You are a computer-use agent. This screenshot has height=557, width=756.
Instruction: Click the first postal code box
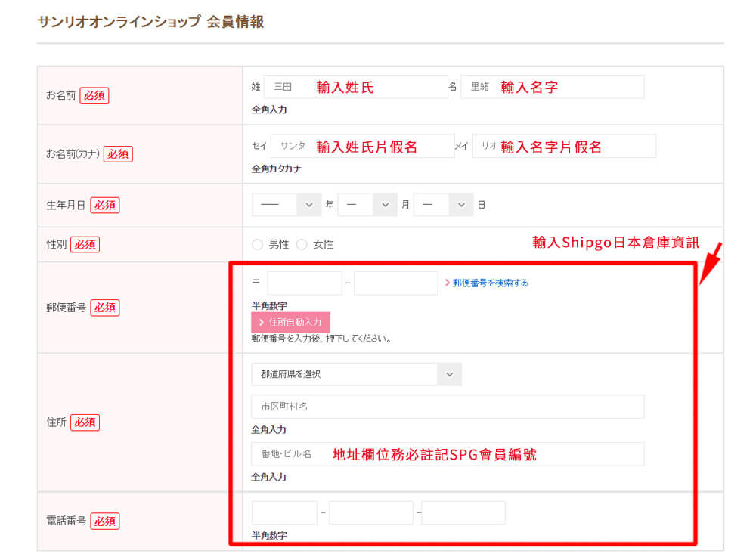(x=305, y=283)
